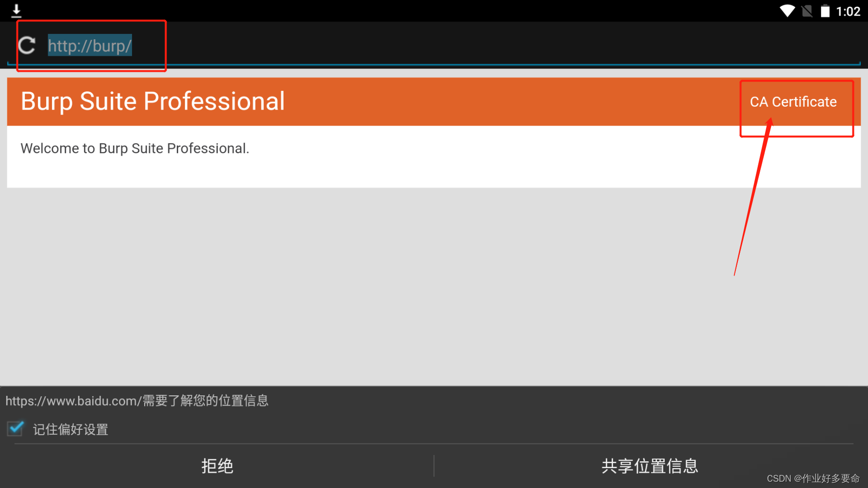Click the 记住偏好设置 label text
The image size is (868, 488).
[70, 429]
